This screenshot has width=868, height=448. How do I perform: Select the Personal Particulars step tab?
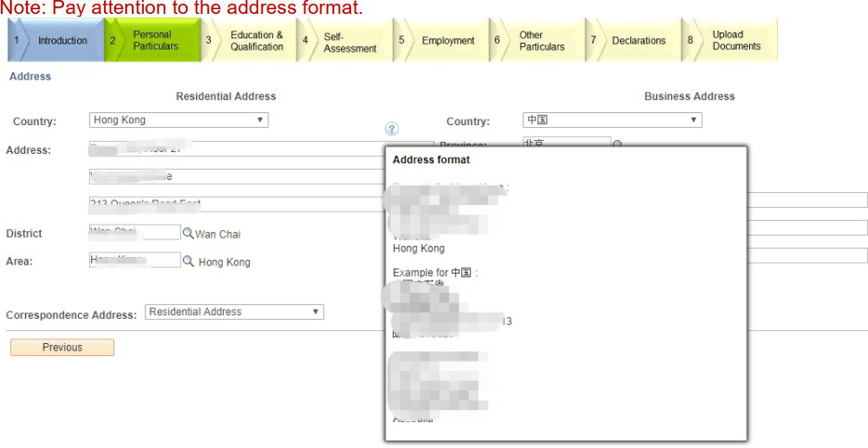click(152, 41)
